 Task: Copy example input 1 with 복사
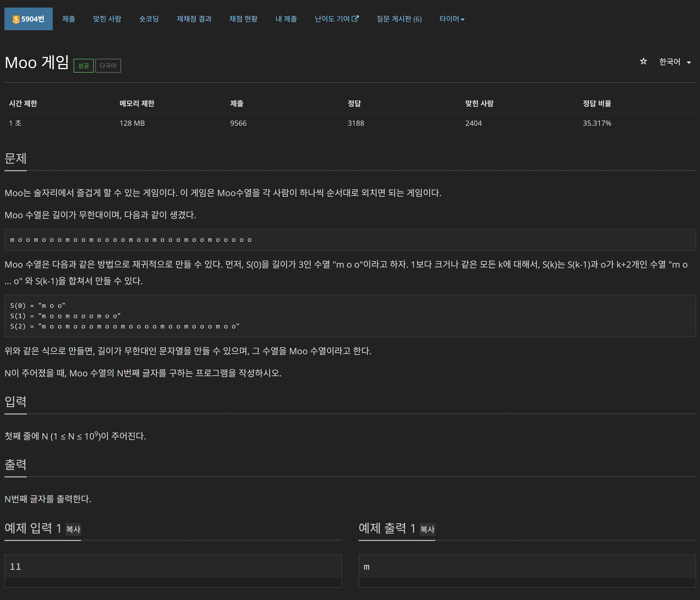click(73, 529)
